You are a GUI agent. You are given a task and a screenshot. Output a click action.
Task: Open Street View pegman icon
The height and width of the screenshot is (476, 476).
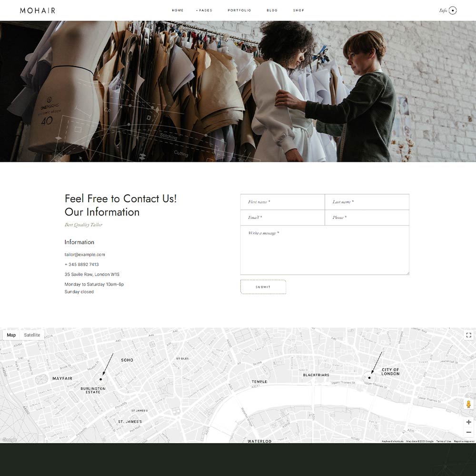click(468, 404)
